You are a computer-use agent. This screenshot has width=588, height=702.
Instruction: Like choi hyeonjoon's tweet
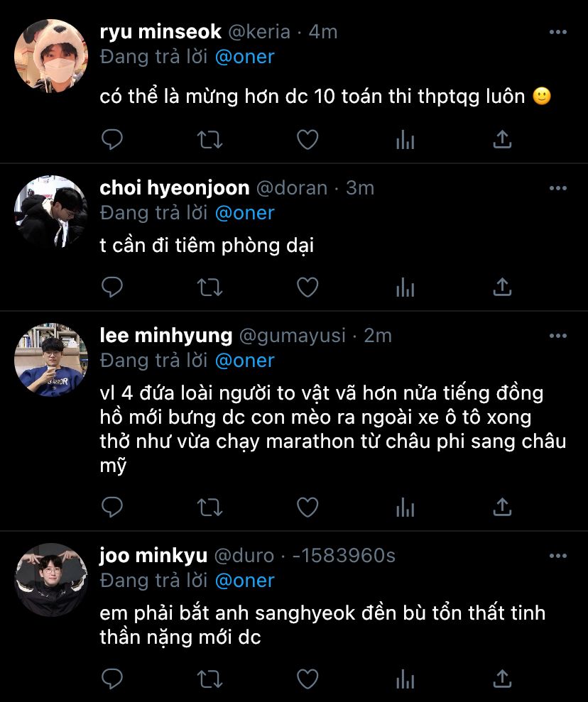(307, 287)
